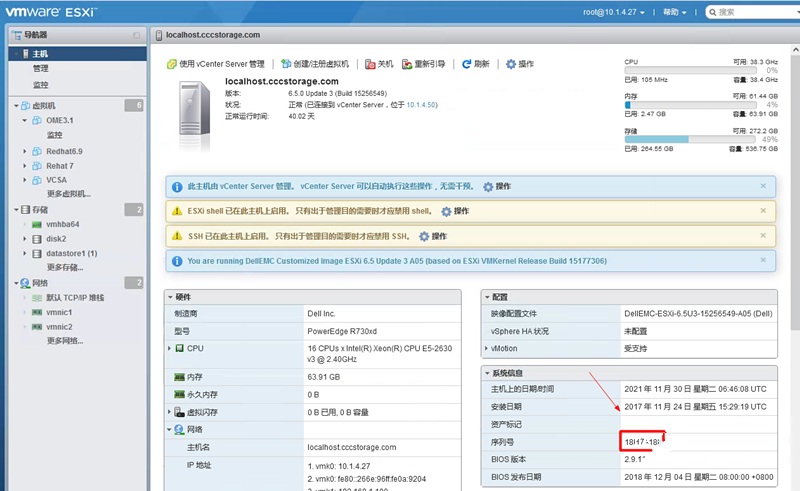Screen dimensions: 800x491
Task: Dismiss the DellEMC Customized Image notice
Action: (x=763, y=260)
